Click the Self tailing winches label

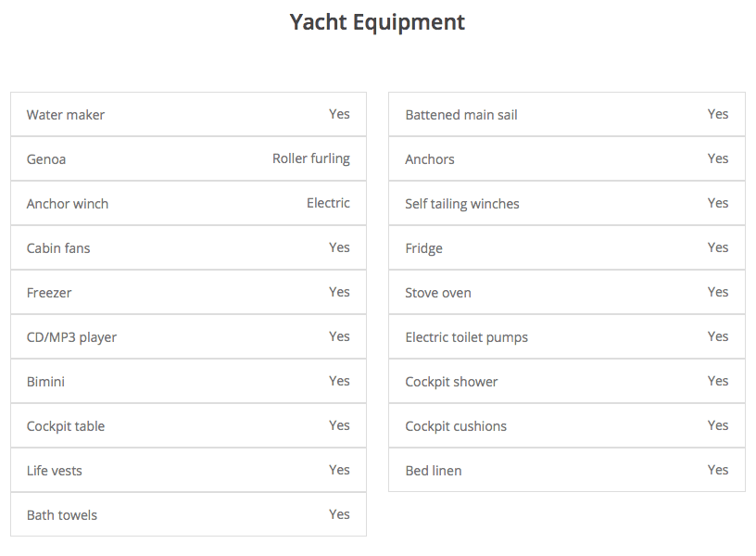tap(462, 204)
